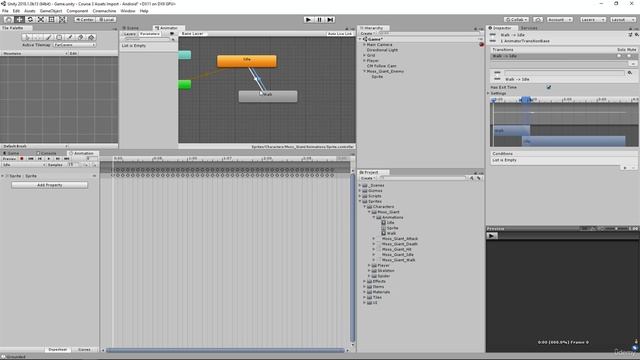Open the Account dropdown
This screenshot has height=360, width=640.
560,20
